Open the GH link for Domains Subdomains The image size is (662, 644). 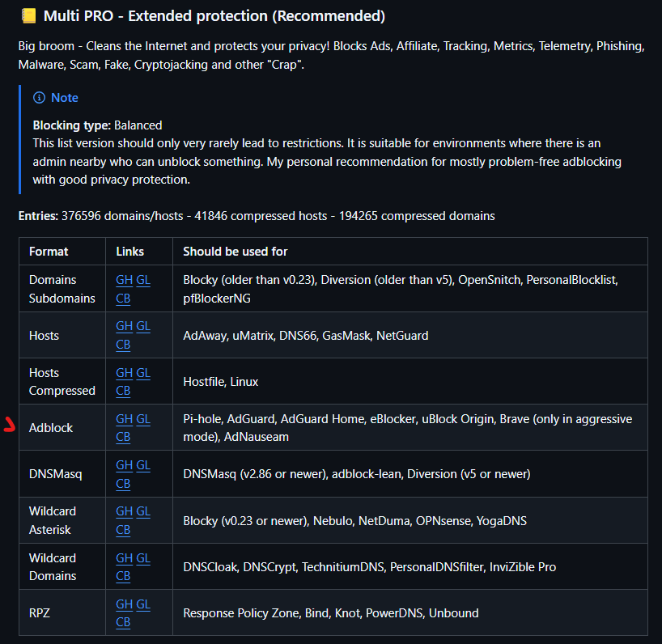coord(124,279)
